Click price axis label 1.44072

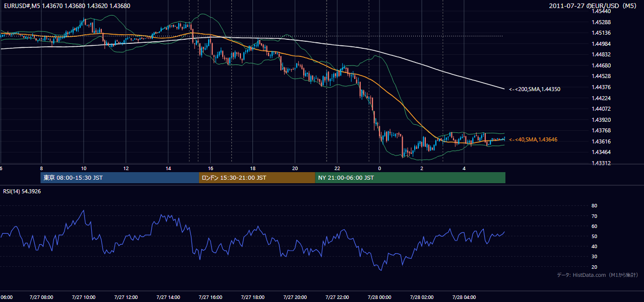(x=602, y=109)
